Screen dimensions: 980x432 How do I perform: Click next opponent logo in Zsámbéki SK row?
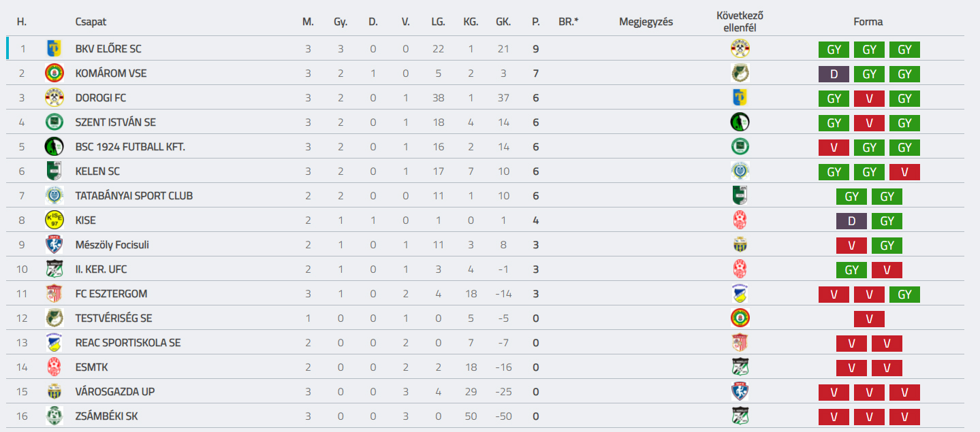pyautogui.click(x=740, y=416)
